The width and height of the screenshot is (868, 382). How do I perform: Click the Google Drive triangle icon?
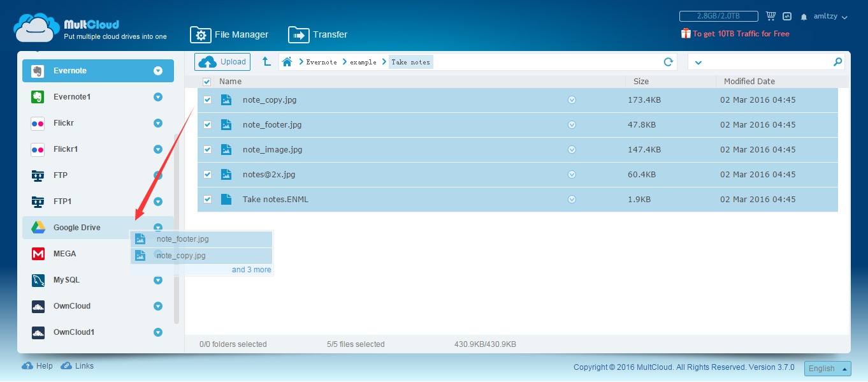38,228
